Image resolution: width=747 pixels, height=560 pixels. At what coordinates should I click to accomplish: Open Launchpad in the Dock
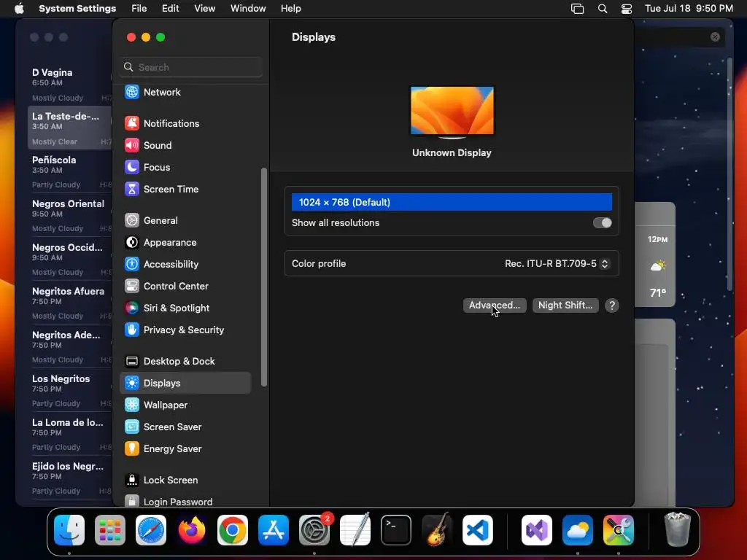(x=110, y=530)
